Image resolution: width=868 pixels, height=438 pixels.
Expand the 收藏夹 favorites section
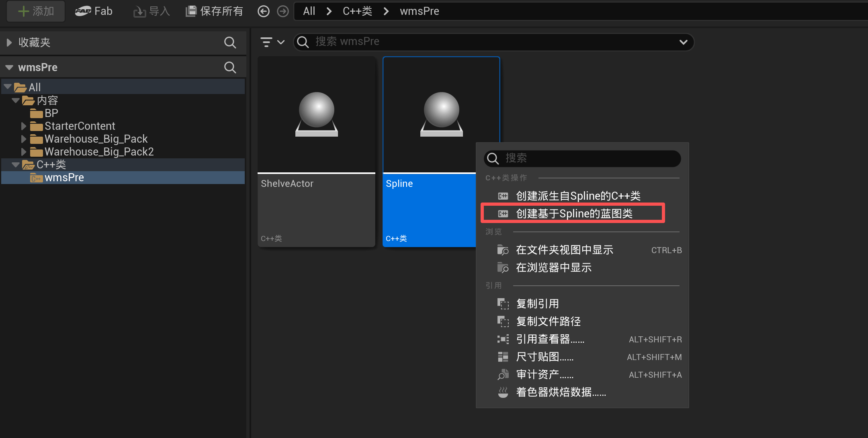(x=9, y=43)
